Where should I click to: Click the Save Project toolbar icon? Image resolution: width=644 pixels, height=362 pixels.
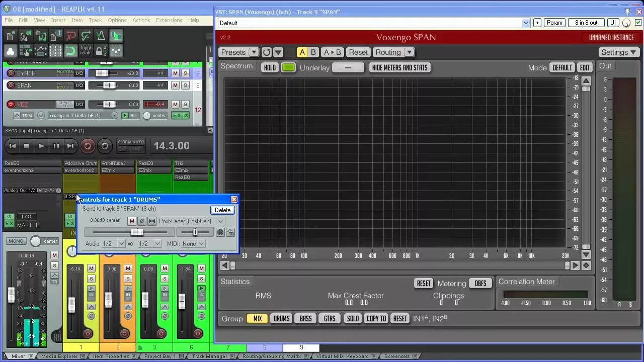tap(40, 36)
